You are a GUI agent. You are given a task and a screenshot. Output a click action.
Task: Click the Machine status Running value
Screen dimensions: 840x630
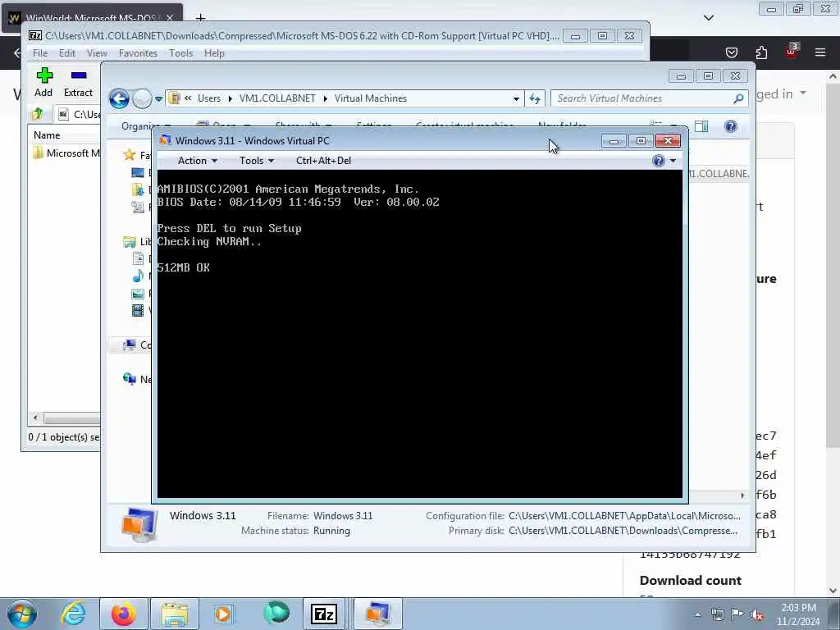coord(331,531)
